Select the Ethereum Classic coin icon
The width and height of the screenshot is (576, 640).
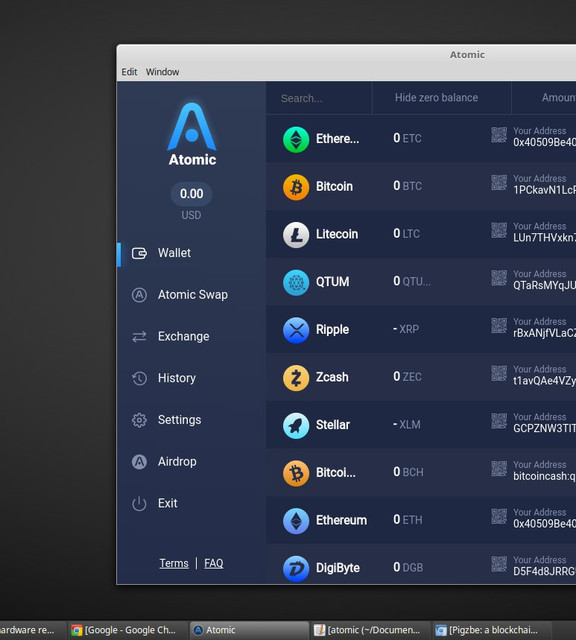[296, 140]
